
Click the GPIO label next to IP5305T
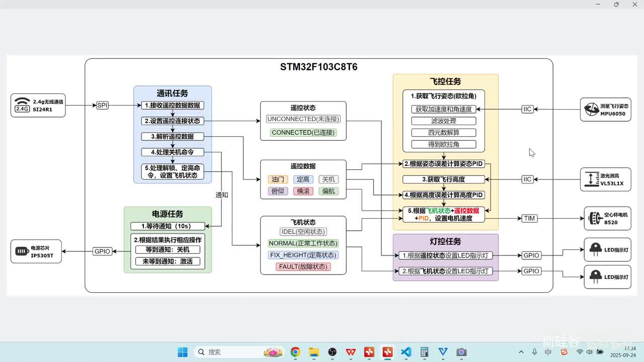click(x=102, y=251)
